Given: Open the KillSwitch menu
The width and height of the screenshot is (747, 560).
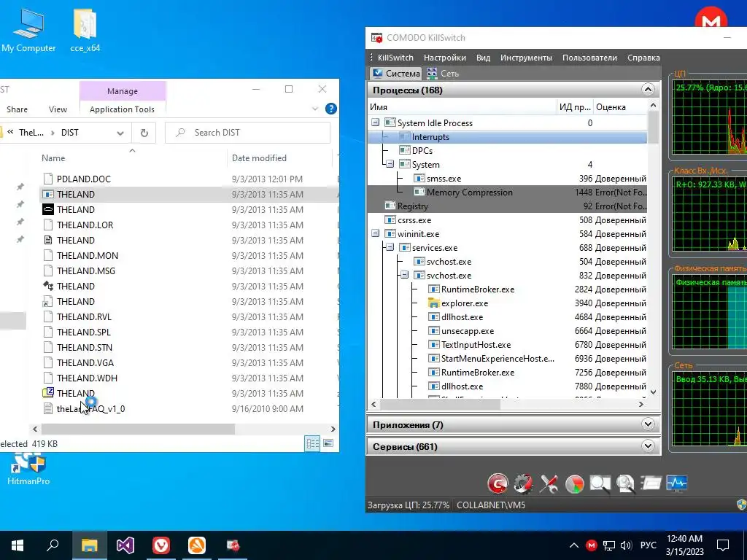Looking at the screenshot, I should (x=395, y=58).
